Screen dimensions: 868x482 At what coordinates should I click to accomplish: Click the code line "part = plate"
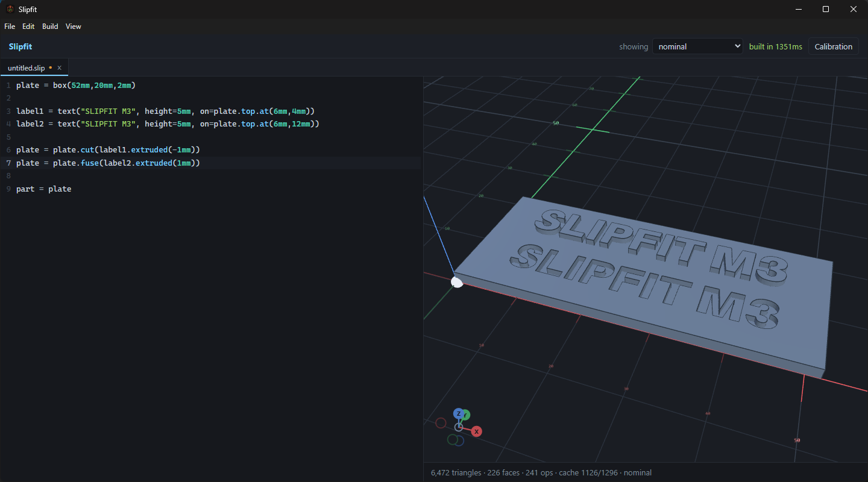pos(43,189)
